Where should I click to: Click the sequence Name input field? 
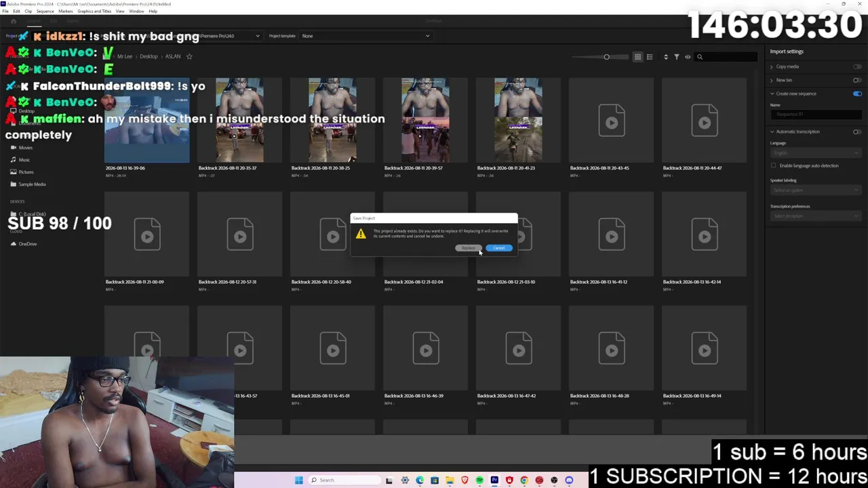coord(816,115)
